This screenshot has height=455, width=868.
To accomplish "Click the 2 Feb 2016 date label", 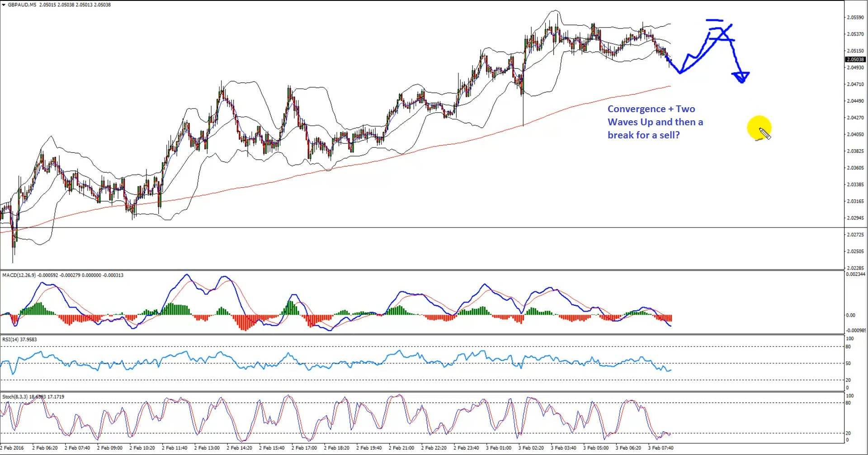I will [12, 448].
